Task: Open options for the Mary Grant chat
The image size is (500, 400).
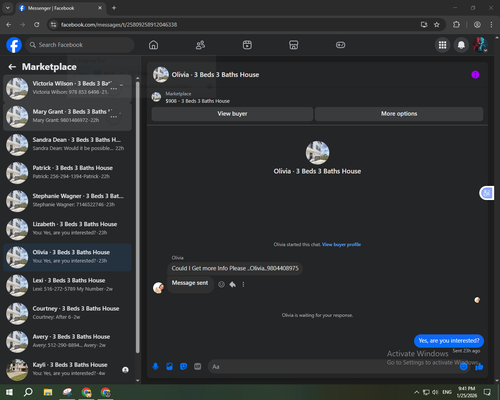Action: [114, 117]
